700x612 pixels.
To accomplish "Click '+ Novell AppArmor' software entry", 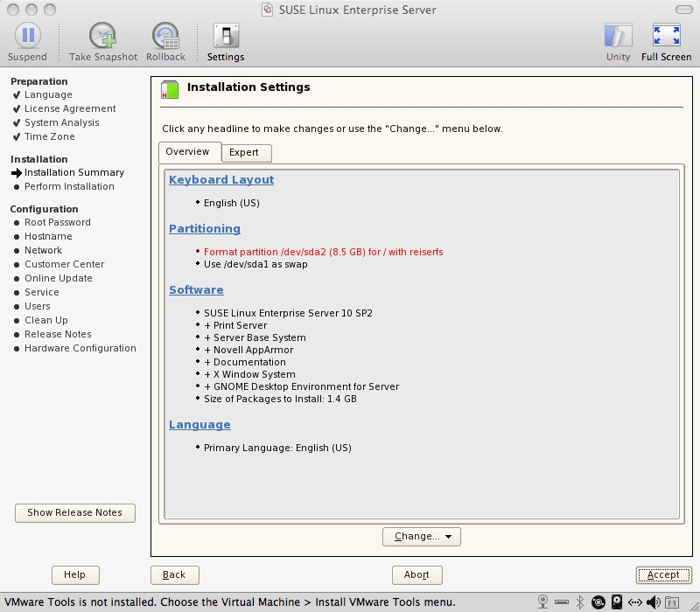I will pos(248,351).
